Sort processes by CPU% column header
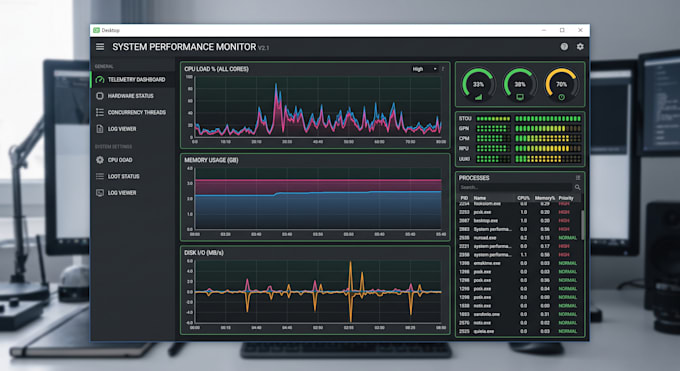680x371 pixels. 523,198
